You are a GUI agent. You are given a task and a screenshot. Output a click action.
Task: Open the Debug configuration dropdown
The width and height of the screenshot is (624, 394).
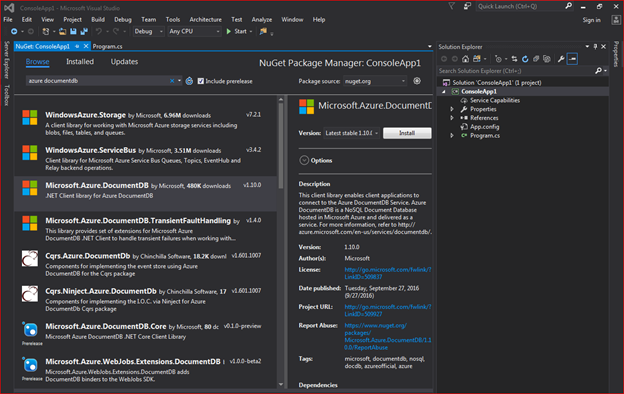148,31
